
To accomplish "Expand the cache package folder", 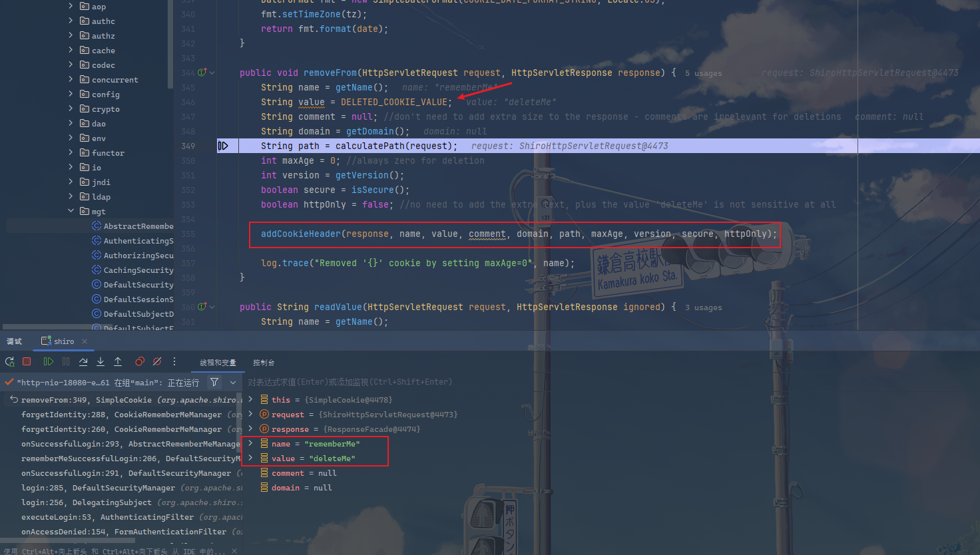I will (x=71, y=50).
